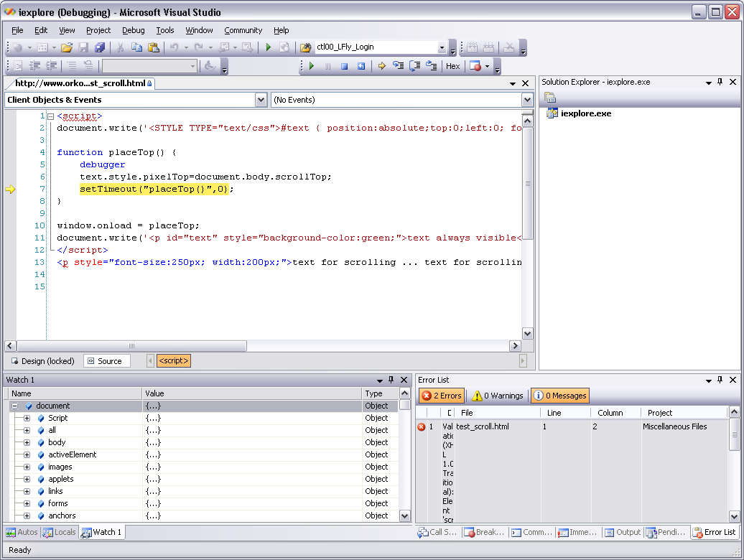Switch to the Locals tab

(60, 532)
